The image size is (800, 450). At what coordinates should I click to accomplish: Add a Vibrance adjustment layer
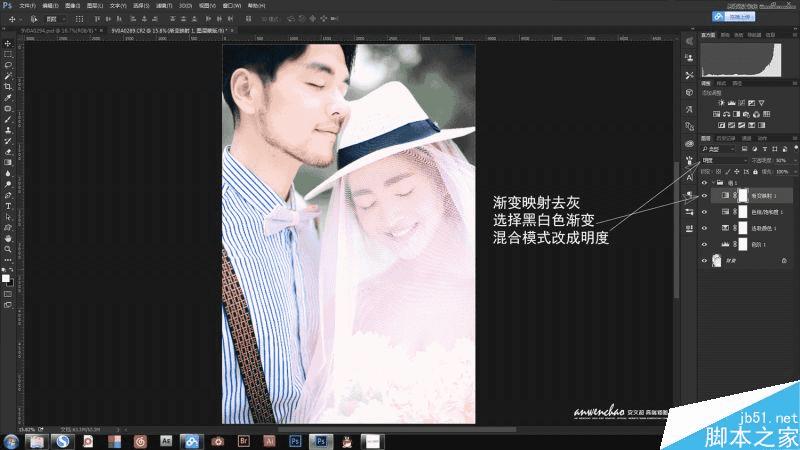click(761, 103)
